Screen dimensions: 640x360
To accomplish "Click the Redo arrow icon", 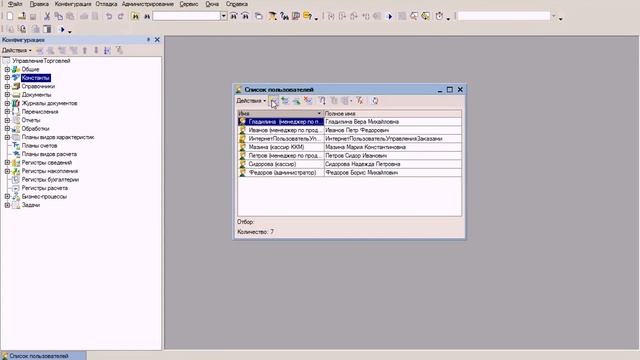I will [120, 16].
